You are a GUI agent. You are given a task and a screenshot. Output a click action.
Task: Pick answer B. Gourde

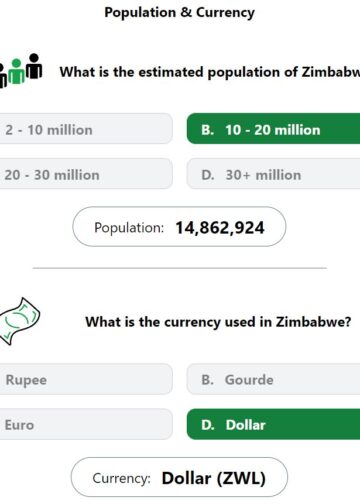pyautogui.click(x=273, y=379)
